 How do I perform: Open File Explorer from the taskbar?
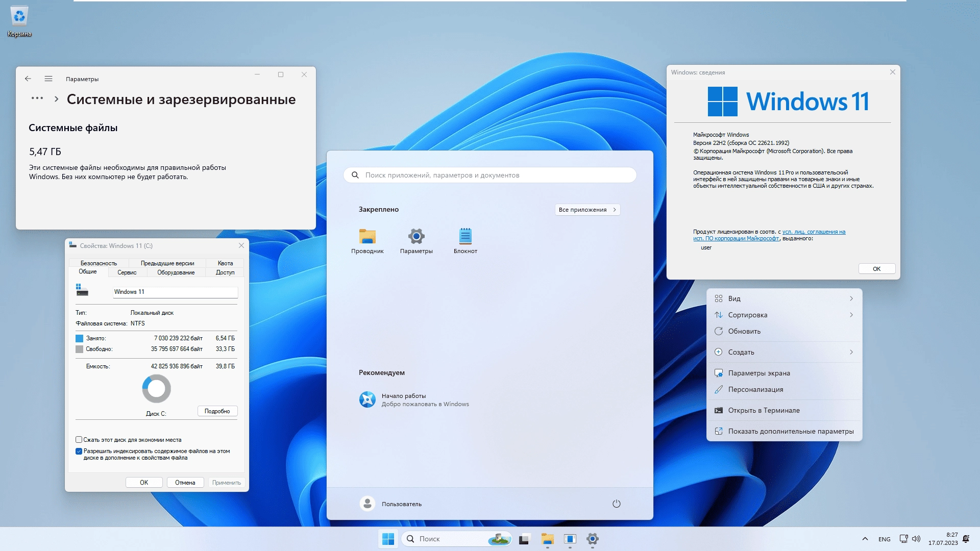pyautogui.click(x=548, y=539)
